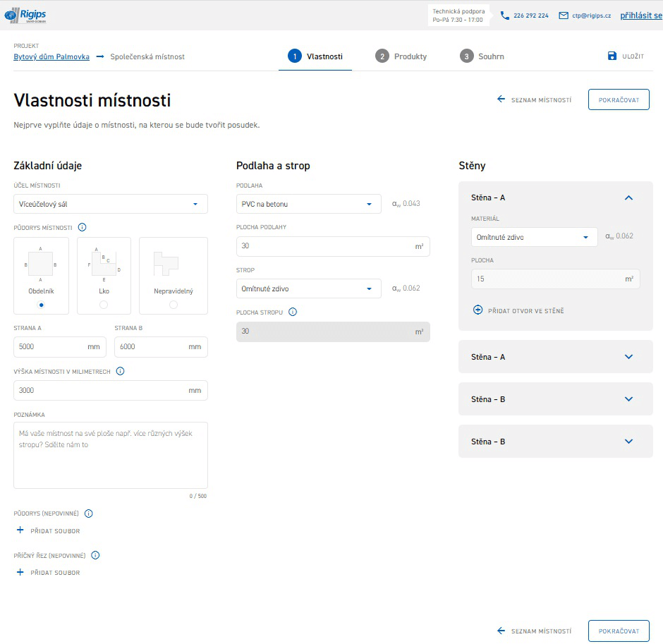The height and width of the screenshot is (644, 663).
Task: Select the Obdélník floor plan radio button
Action: tap(41, 304)
